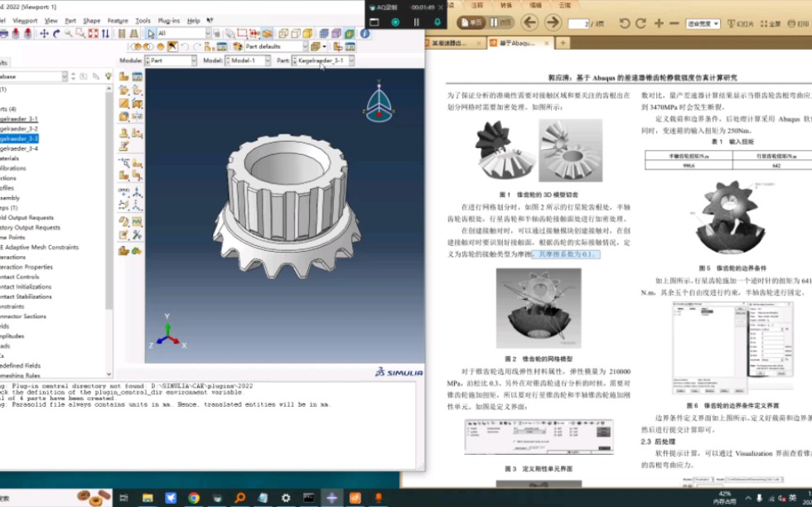
Task: Open the Feature menu
Action: tap(119, 21)
